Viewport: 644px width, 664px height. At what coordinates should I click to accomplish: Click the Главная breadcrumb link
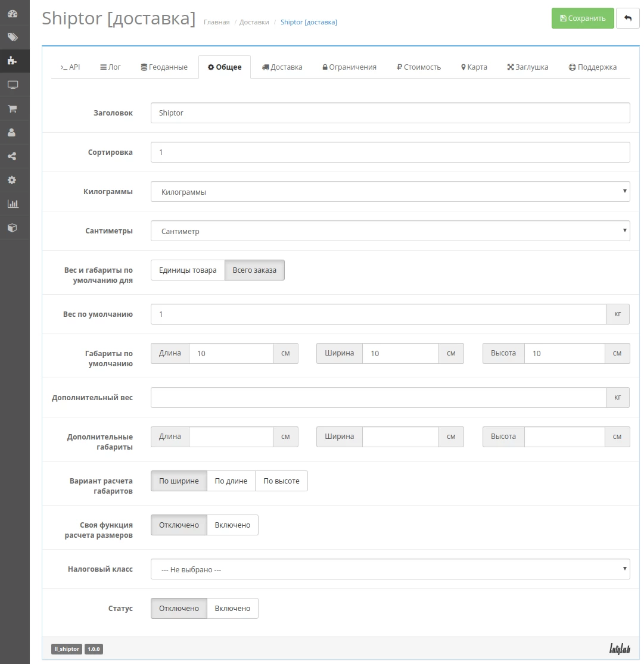216,22
